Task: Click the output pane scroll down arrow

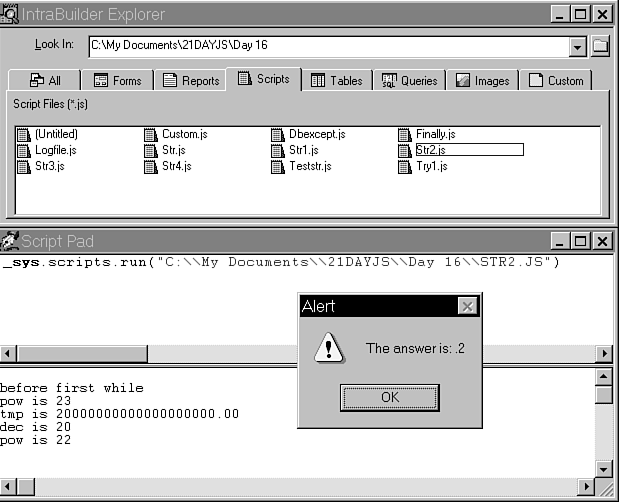Action: 603,468
